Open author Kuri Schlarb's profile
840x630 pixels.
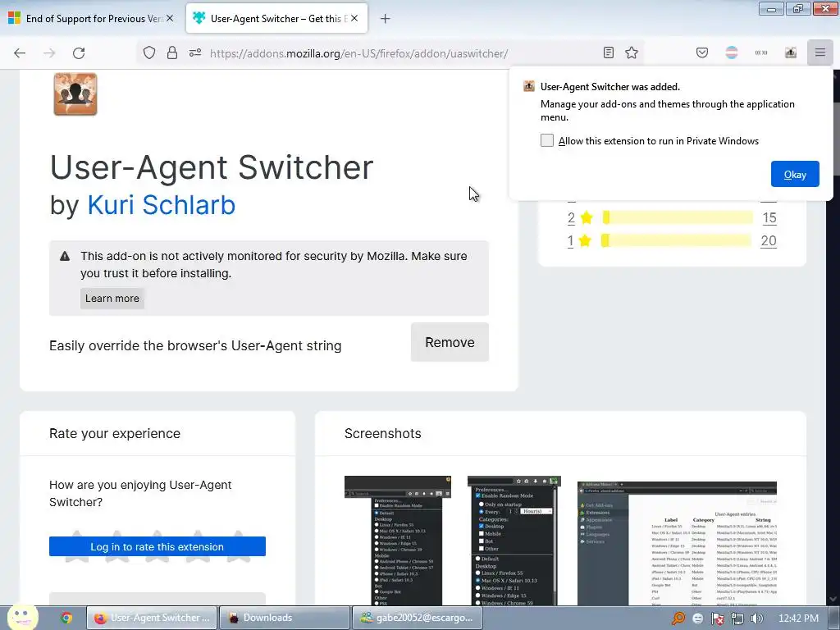coord(162,205)
